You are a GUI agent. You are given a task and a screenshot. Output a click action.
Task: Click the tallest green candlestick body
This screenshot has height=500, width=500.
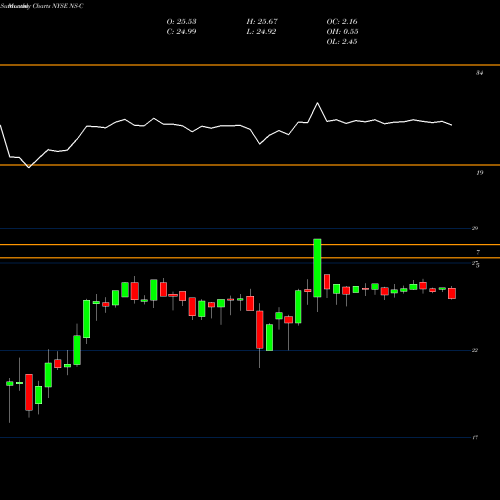click(x=317, y=268)
